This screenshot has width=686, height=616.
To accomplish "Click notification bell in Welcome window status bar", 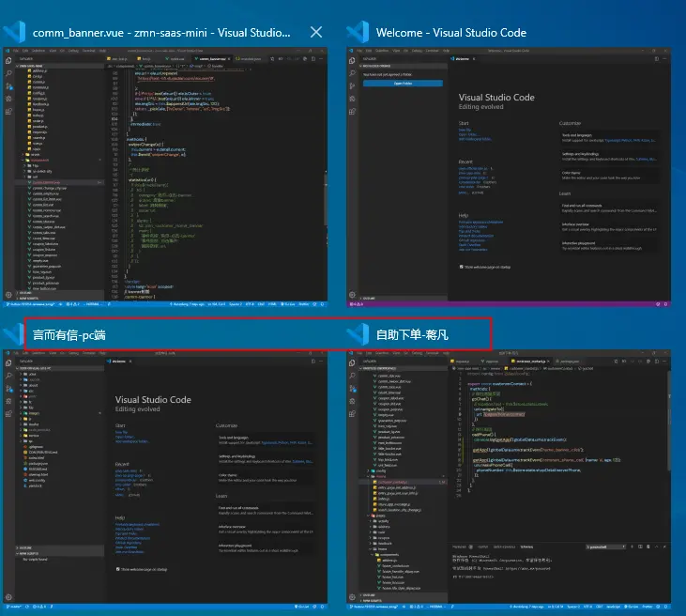I will (x=666, y=304).
